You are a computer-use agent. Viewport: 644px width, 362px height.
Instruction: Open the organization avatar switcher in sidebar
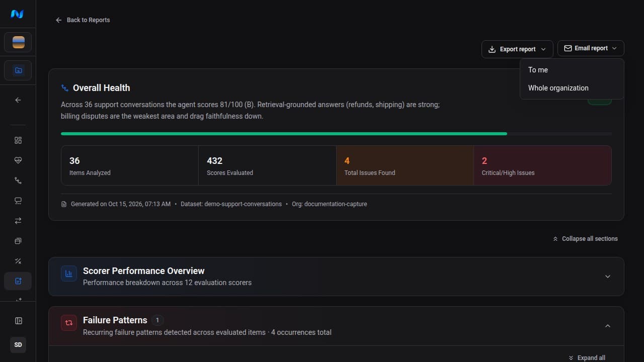(18, 42)
